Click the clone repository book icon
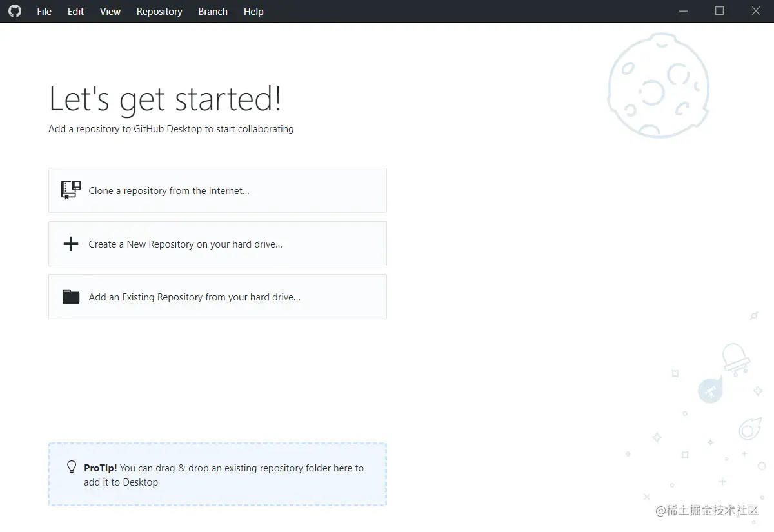This screenshot has width=774, height=532. pyautogui.click(x=71, y=190)
